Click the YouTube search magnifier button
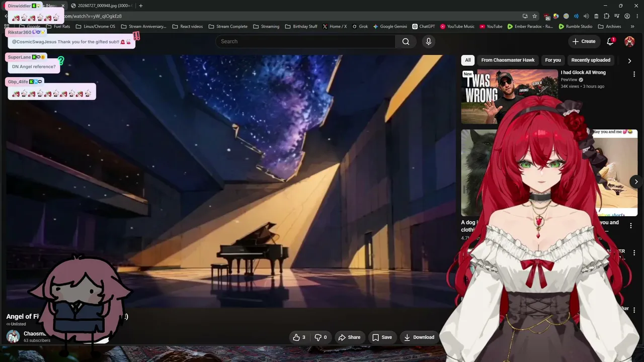 (x=406, y=42)
